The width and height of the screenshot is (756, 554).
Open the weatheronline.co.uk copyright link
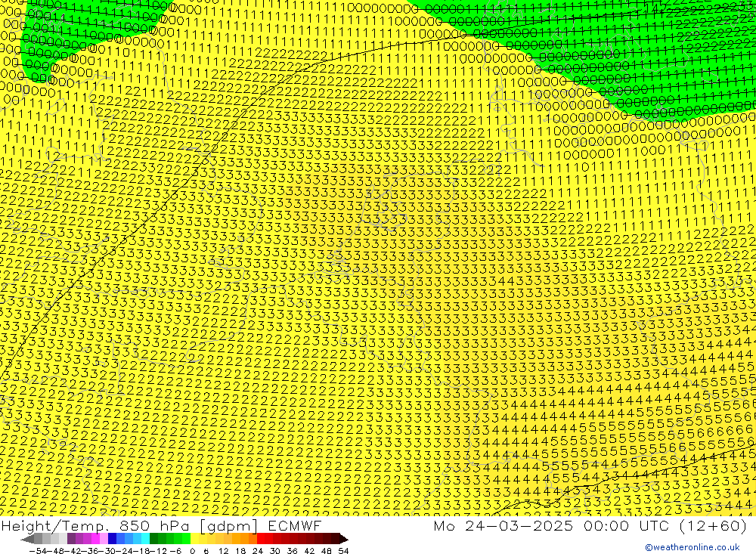pyautogui.click(x=692, y=547)
